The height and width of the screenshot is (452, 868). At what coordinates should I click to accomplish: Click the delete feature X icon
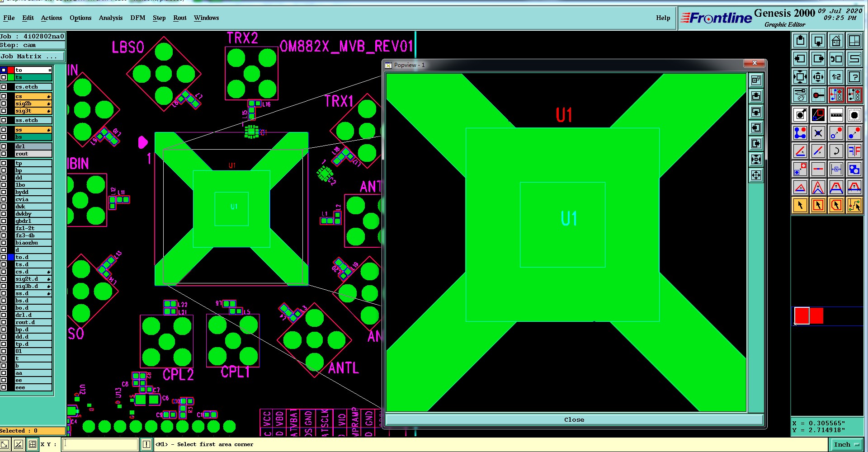click(818, 133)
